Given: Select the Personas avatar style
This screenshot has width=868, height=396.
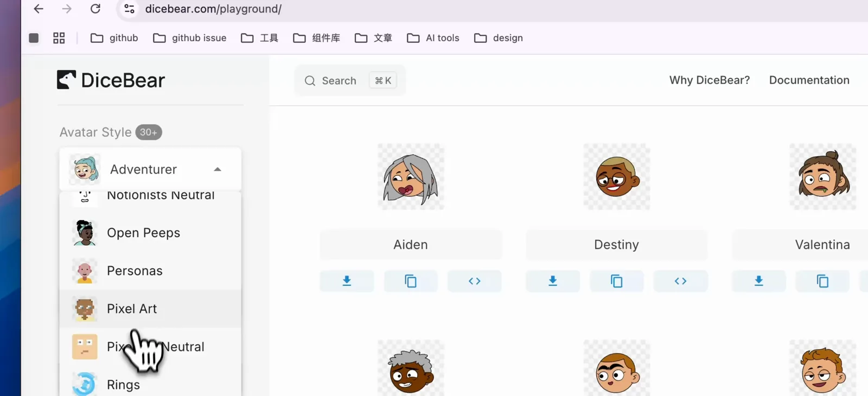Looking at the screenshot, I should pos(150,271).
